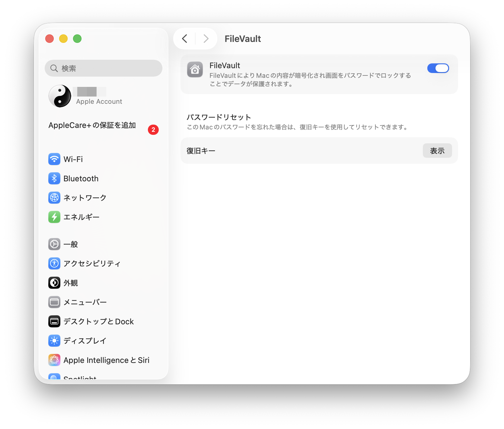Click the red notification badge showing 2
The height and width of the screenshot is (429, 504).
pos(153,130)
